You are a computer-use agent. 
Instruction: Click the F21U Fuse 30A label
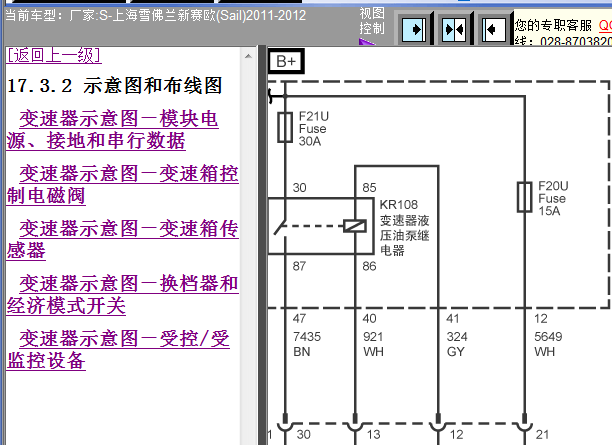point(314,128)
